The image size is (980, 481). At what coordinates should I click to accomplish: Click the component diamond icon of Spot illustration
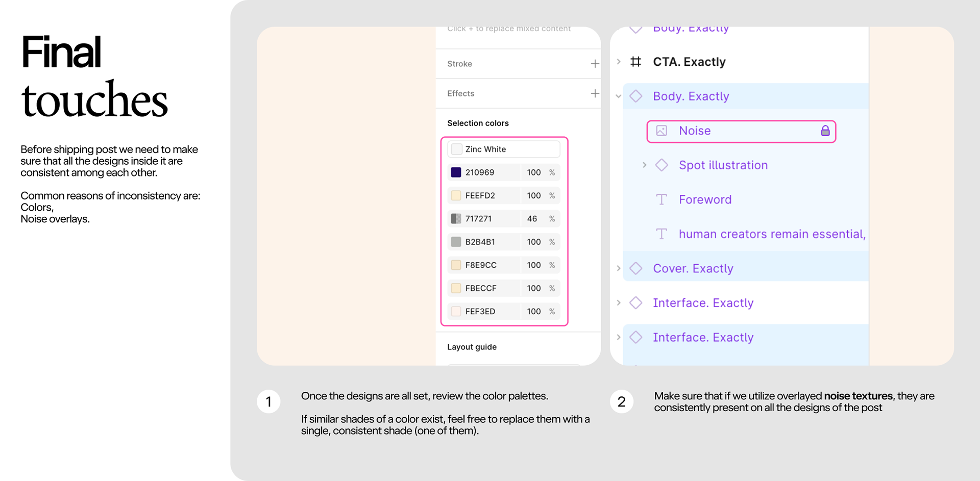pos(661,165)
